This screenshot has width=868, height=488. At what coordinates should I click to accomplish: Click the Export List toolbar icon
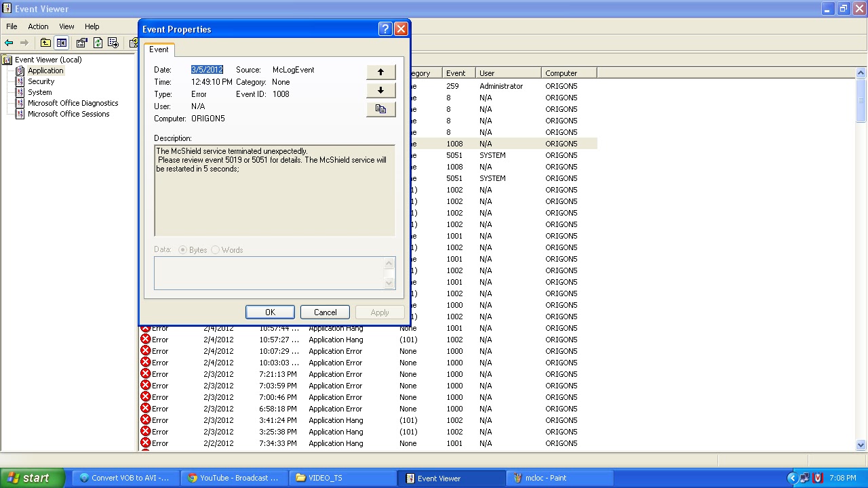[114, 43]
